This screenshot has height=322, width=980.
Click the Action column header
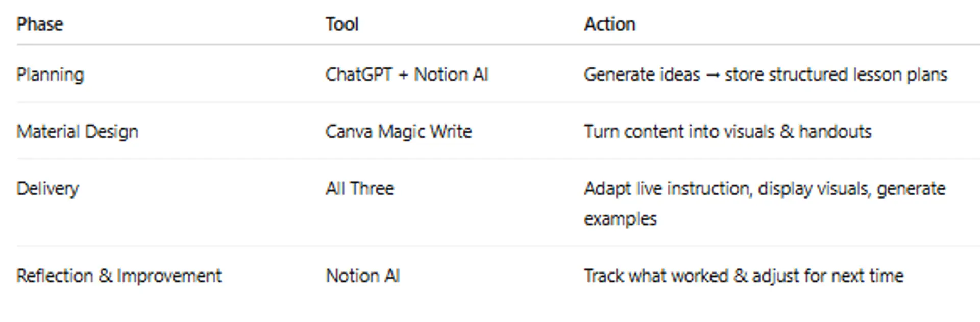click(x=609, y=24)
